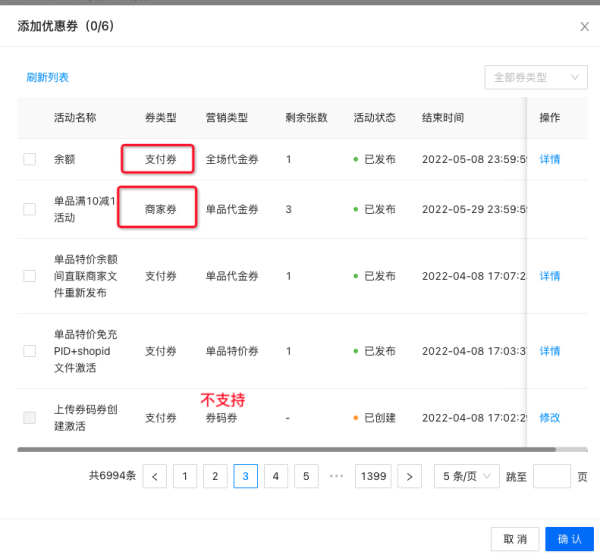Click end time 2022-04-08 17:03 cell

tap(474, 351)
